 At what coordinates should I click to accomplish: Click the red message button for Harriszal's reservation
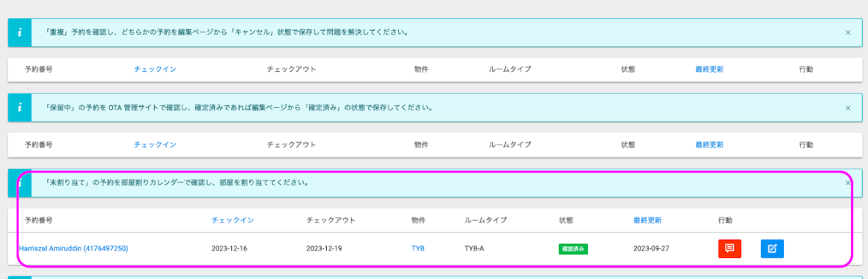pos(730,248)
